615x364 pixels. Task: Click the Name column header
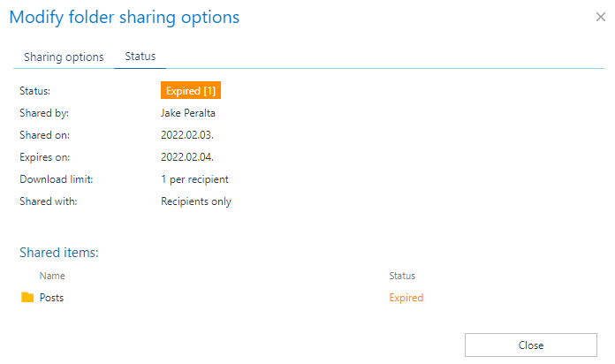coord(52,276)
